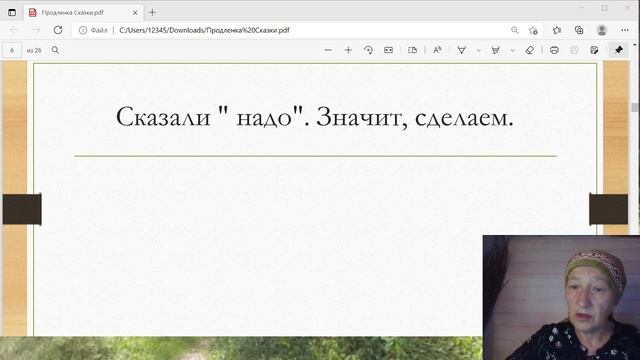Click the Save icon
Viewport: 640px width, 360px height.
pos(574,50)
